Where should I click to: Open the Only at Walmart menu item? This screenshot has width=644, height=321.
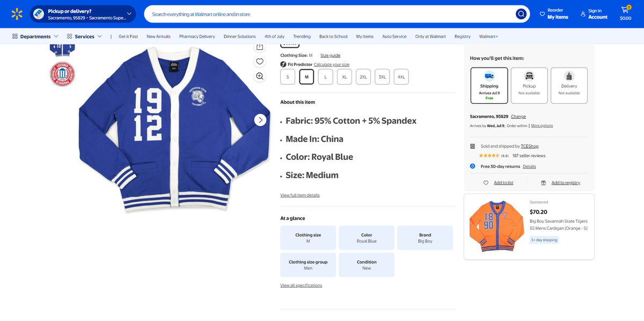point(430,37)
